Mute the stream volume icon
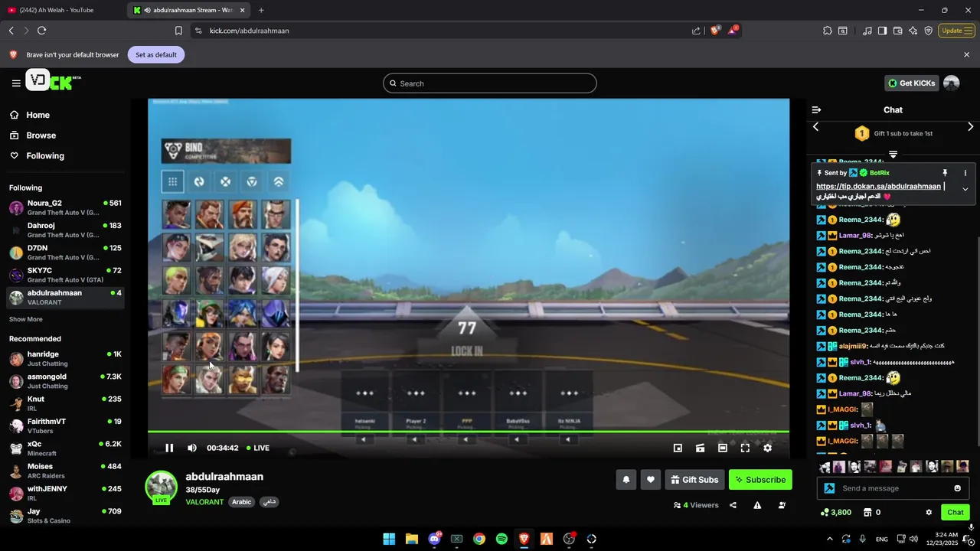 coord(192,448)
